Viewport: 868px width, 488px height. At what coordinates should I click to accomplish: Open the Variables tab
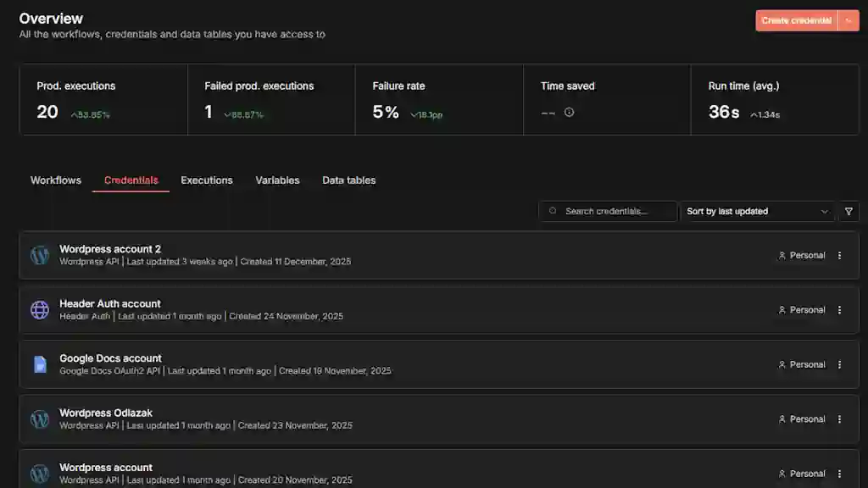(277, 180)
